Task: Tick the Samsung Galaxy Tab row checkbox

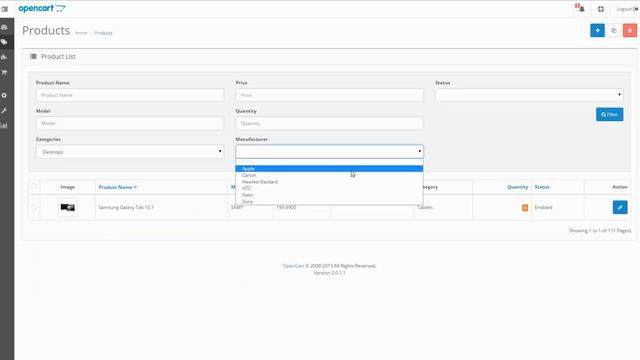Action: tap(34, 207)
